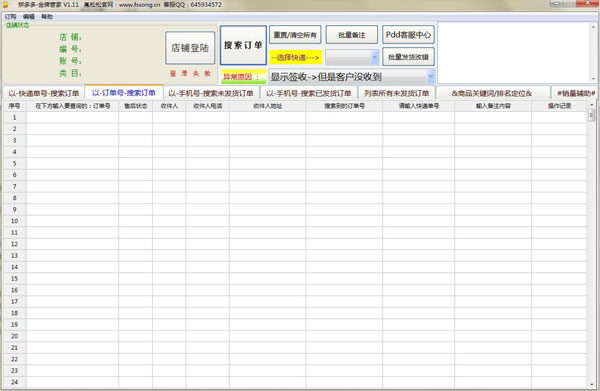Click the log text box at top right
600x391 pixels.
[514, 52]
